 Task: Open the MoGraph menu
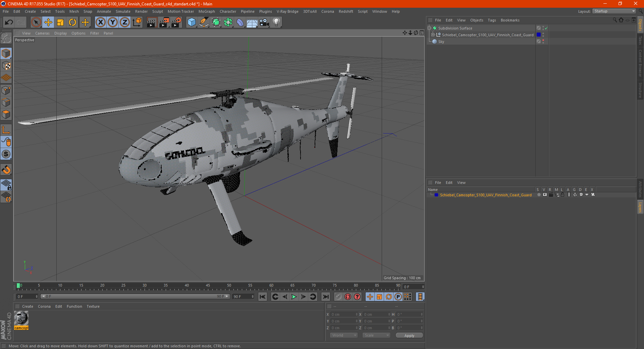click(207, 11)
